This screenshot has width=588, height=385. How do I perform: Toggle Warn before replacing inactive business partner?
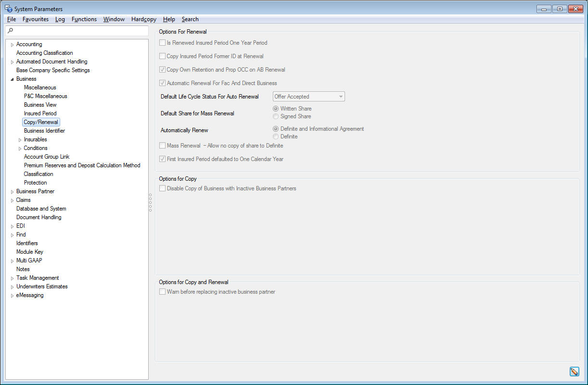tap(163, 292)
